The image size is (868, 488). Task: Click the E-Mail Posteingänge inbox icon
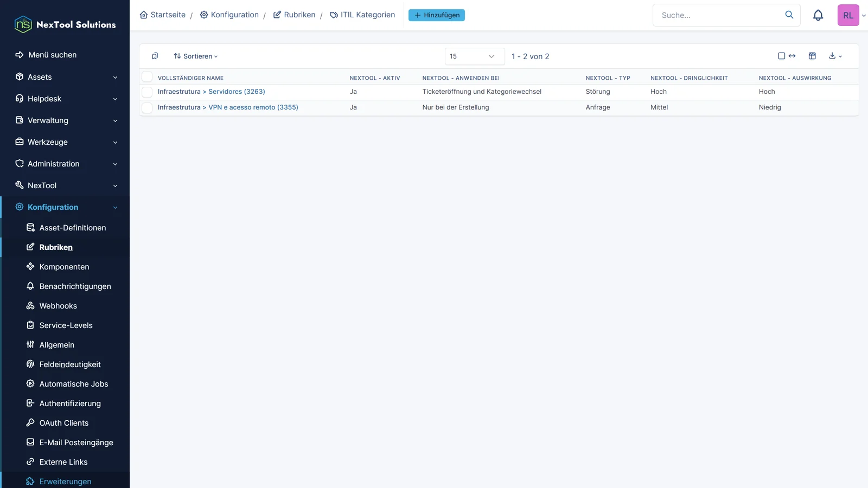(30, 442)
